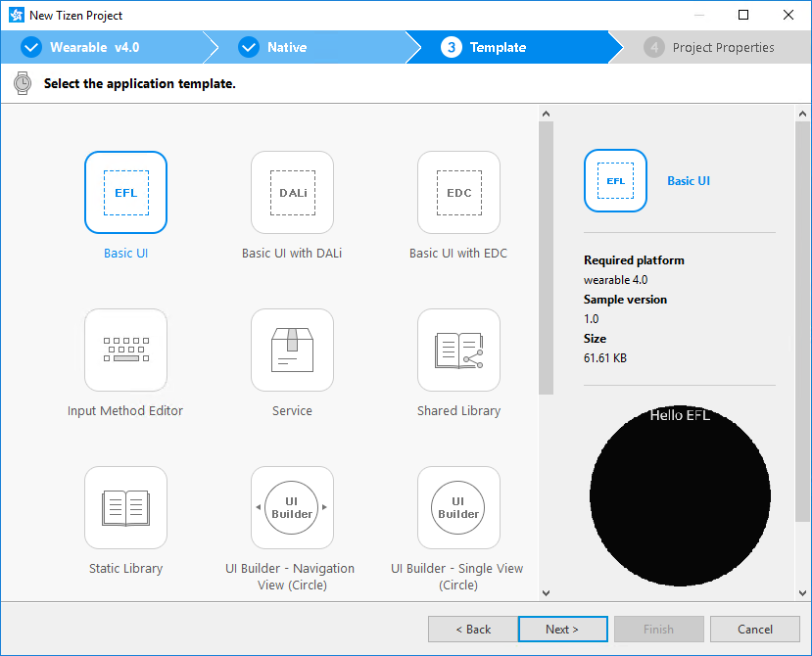Image resolution: width=812 pixels, height=656 pixels.
Task: Pick the UI Builder Navigation View (Circle) template
Action: click(292, 507)
